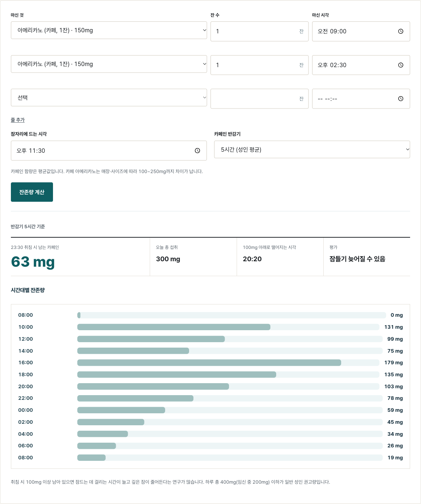The width and height of the screenshot is (421, 504).
Task: Click total intake value 300 mg
Action: 168,259
